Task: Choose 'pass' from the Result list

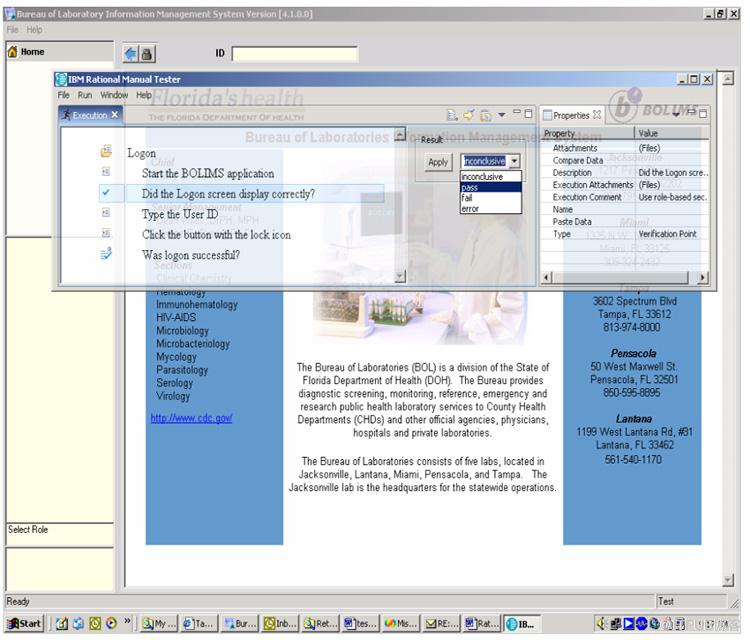Action: click(491, 188)
